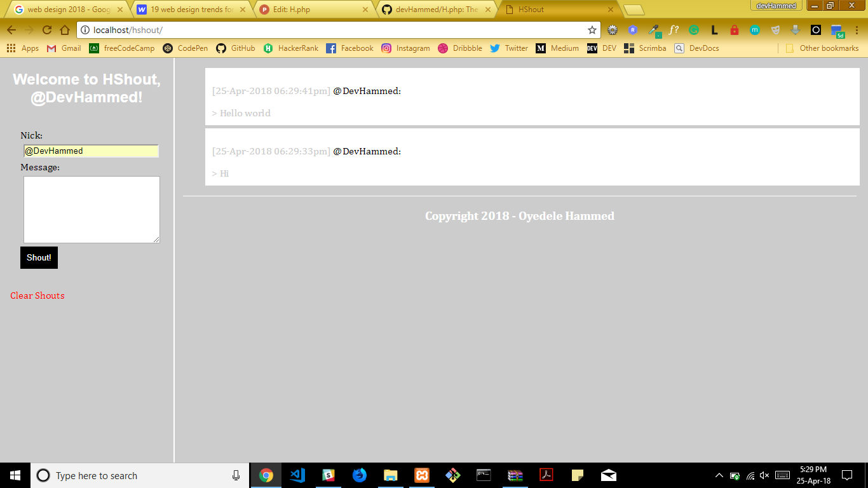
Task: Click the purple hexagon R extension icon
Action: click(x=633, y=30)
